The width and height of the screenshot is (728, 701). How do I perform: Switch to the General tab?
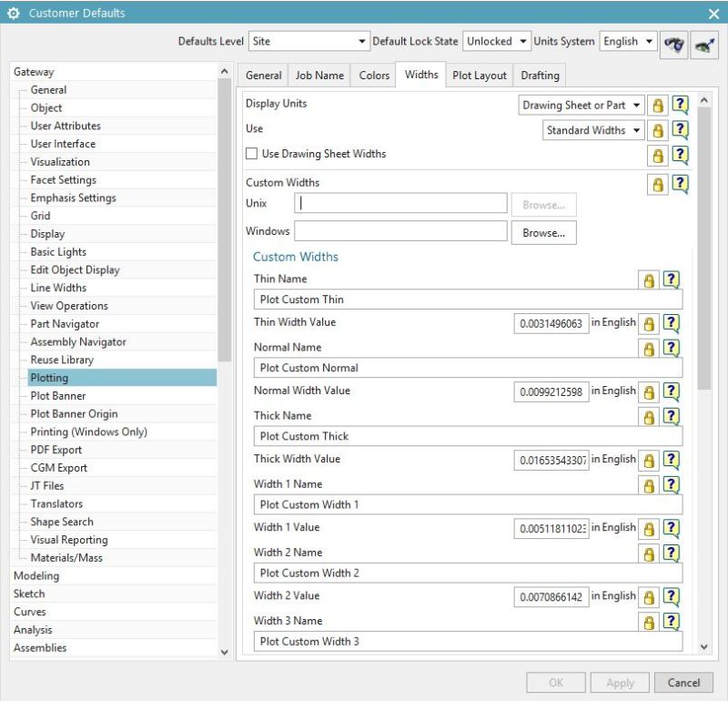tap(263, 76)
